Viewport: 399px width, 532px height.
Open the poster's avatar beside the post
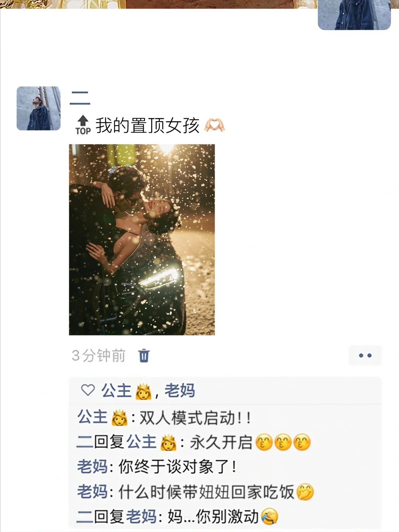(x=39, y=108)
